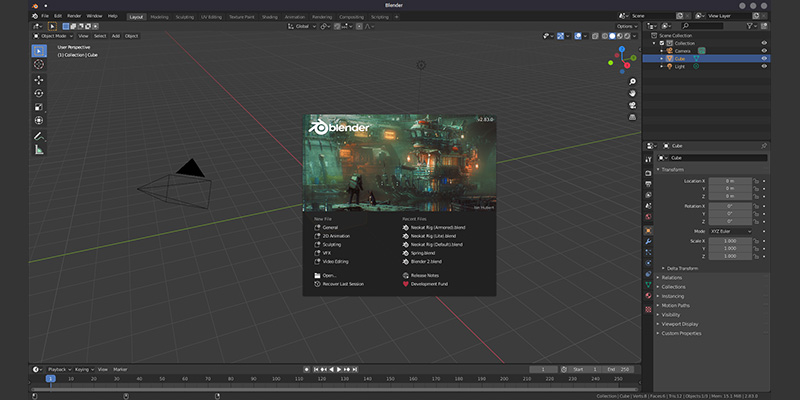
Task: Open the Material properties tab
Action: pyautogui.click(x=648, y=295)
